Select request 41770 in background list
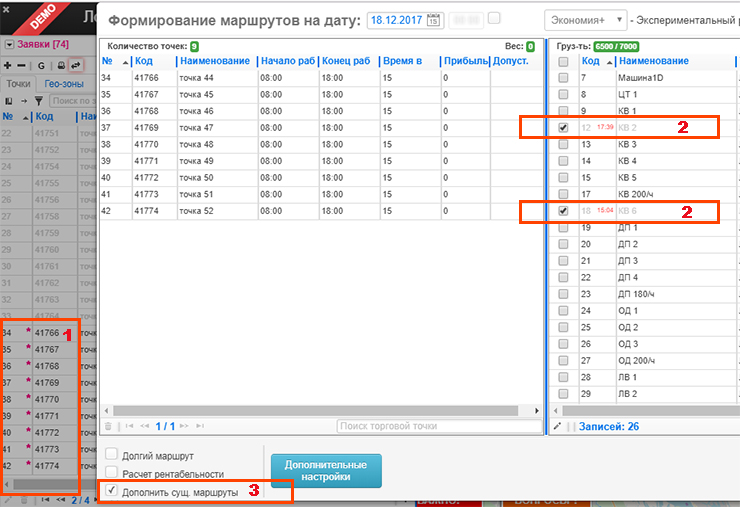The height and width of the screenshot is (507, 740). [48, 399]
